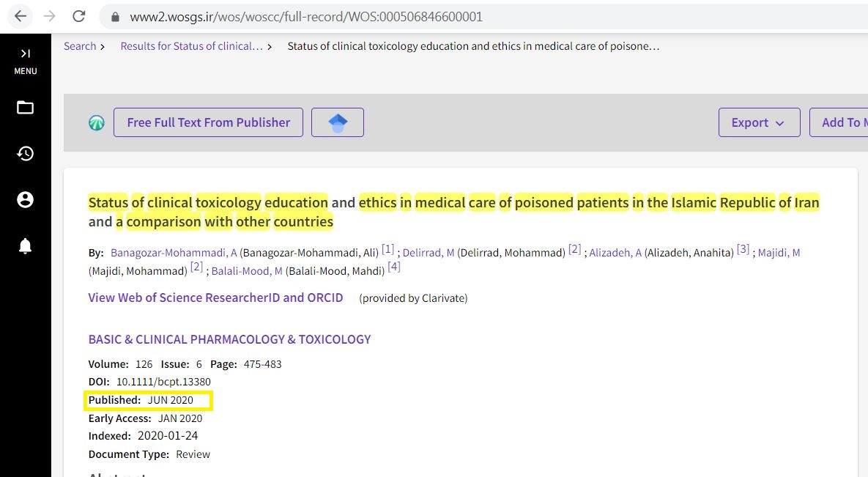Click the browser reload icon
This screenshot has height=477, width=868.
point(79,16)
